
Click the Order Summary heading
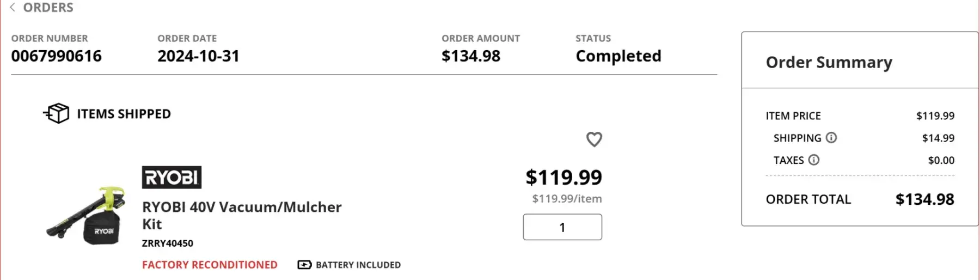click(829, 63)
